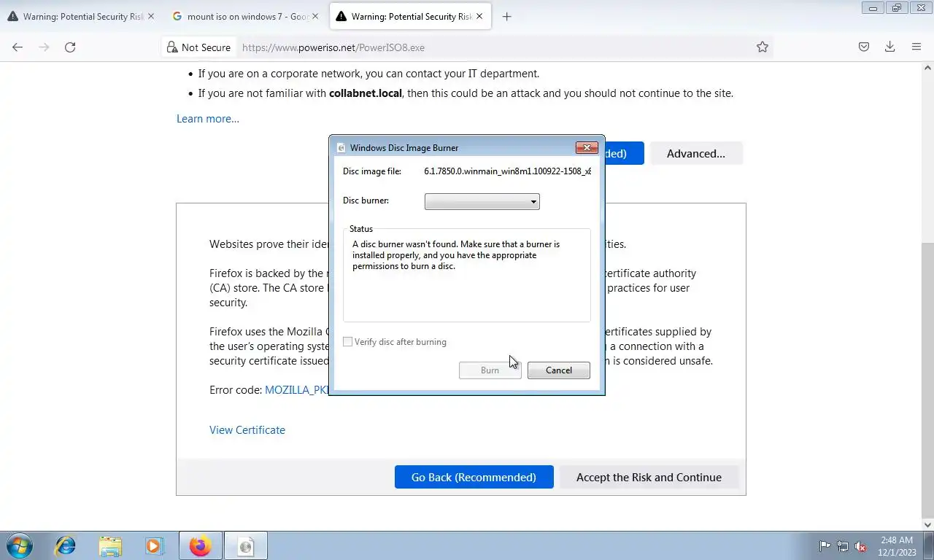The width and height of the screenshot is (934, 560).
Task: Open the MOZILLA_PKIX error code link
Action: (297, 390)
